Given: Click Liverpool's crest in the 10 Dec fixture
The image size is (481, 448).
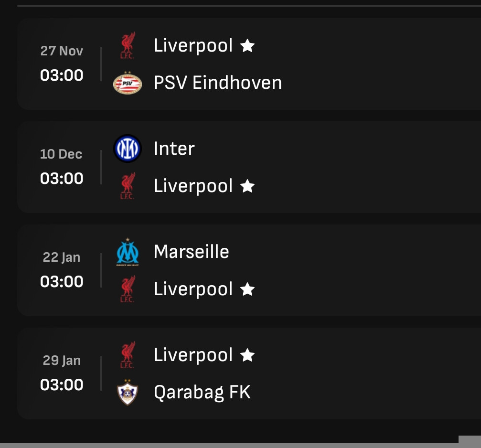Looking at the screenshot, I should pos(128,186).
